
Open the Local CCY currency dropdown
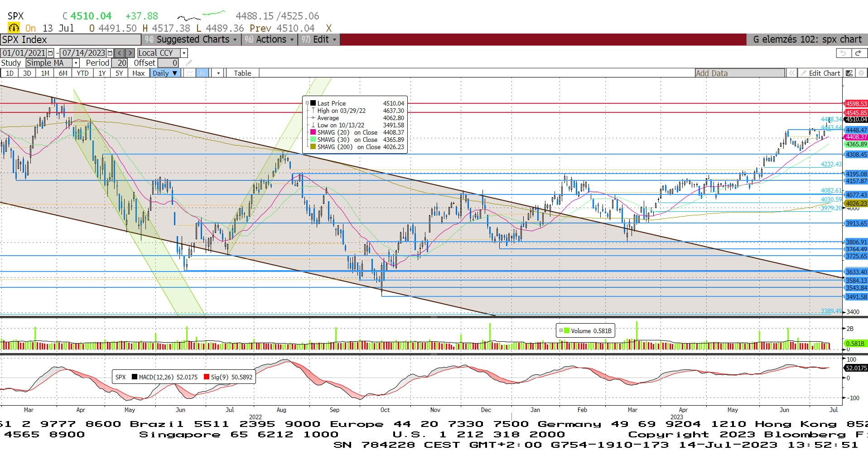pyautogui.click(x=184, y=53)
